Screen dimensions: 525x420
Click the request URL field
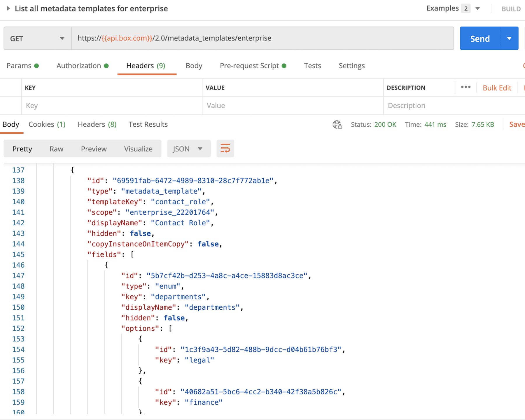coord(262,38)
